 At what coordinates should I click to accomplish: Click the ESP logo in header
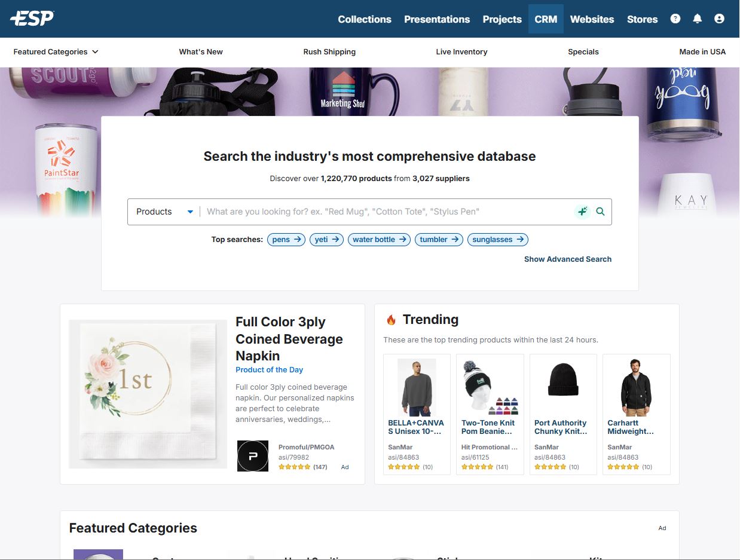[32, 19]
